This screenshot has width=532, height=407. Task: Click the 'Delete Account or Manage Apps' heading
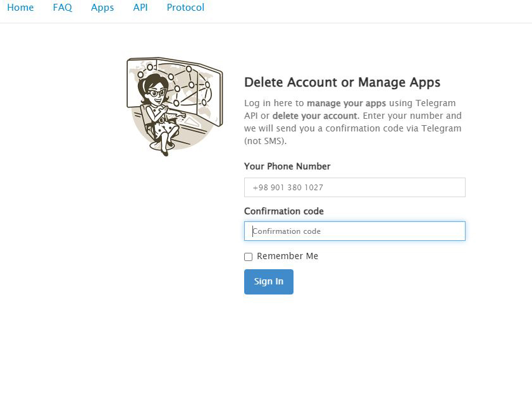click(x=342, y=82)
